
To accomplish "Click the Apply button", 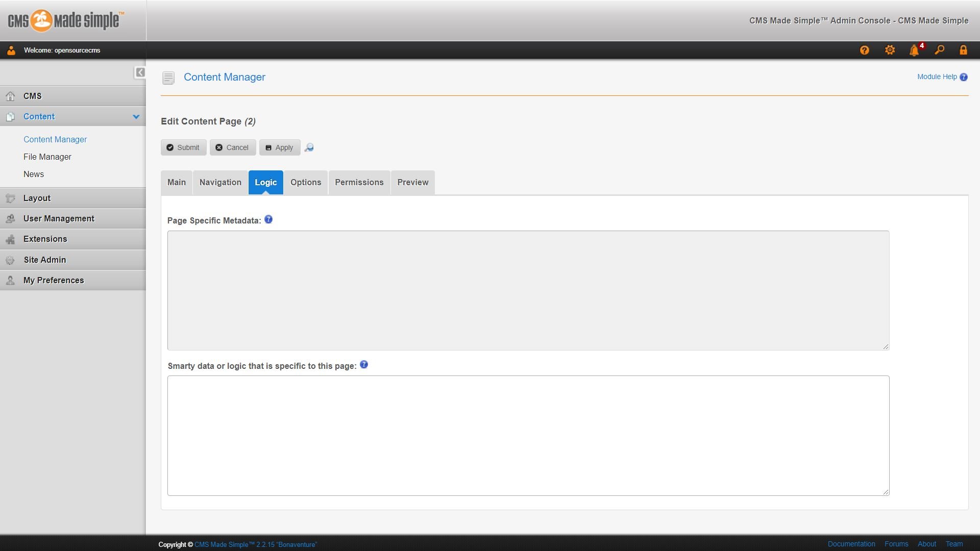I will 280,147.
